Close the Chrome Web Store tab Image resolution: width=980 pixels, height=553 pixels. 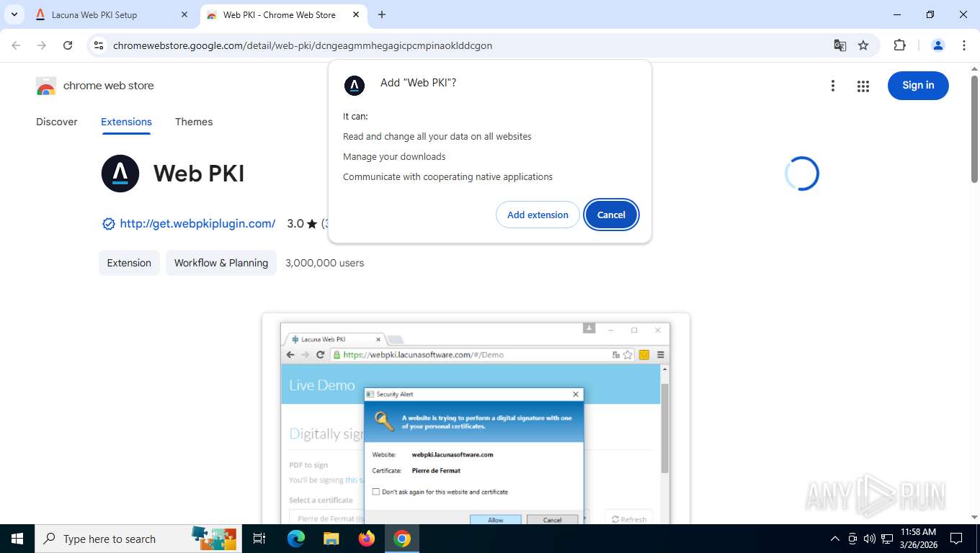356,14
